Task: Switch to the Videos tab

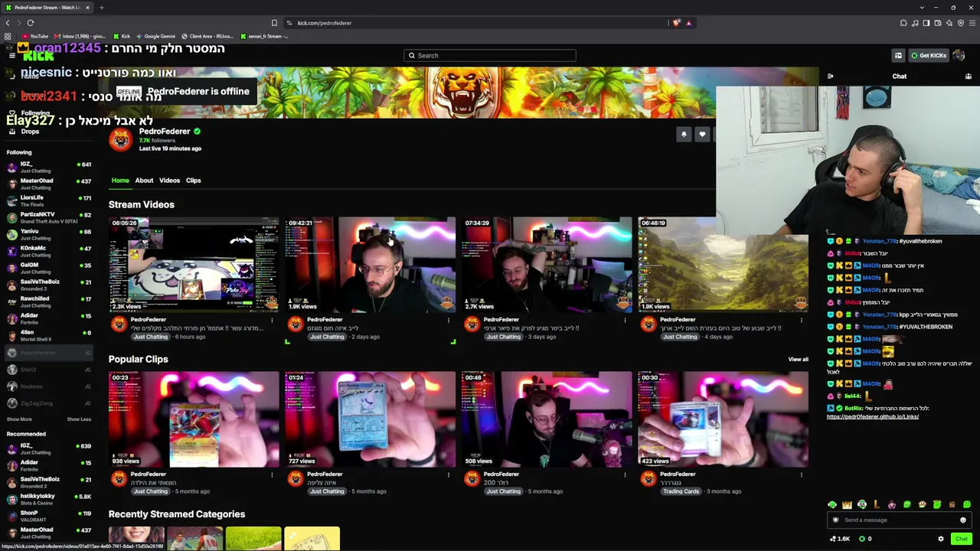Action: coord(169,181)
